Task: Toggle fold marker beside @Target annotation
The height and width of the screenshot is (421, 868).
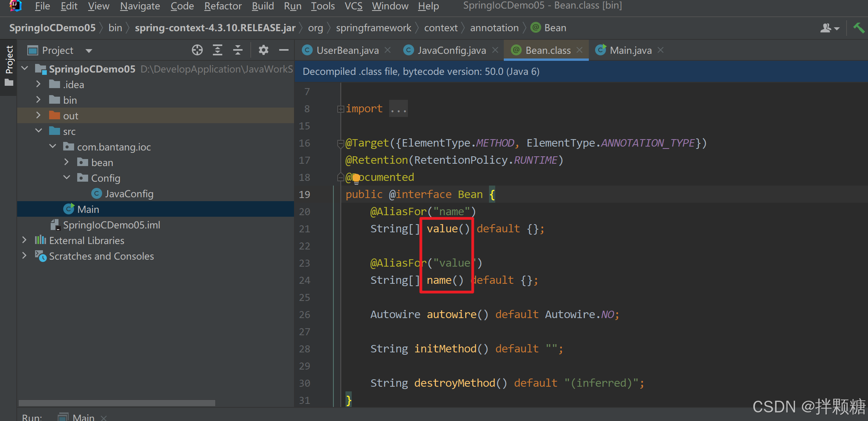Action: point(340,143)
